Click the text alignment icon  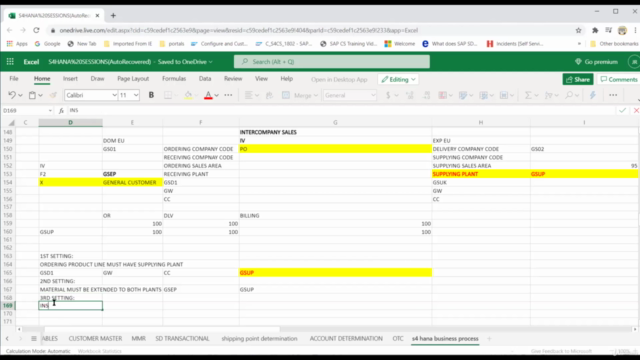click(x=248, y=95)
